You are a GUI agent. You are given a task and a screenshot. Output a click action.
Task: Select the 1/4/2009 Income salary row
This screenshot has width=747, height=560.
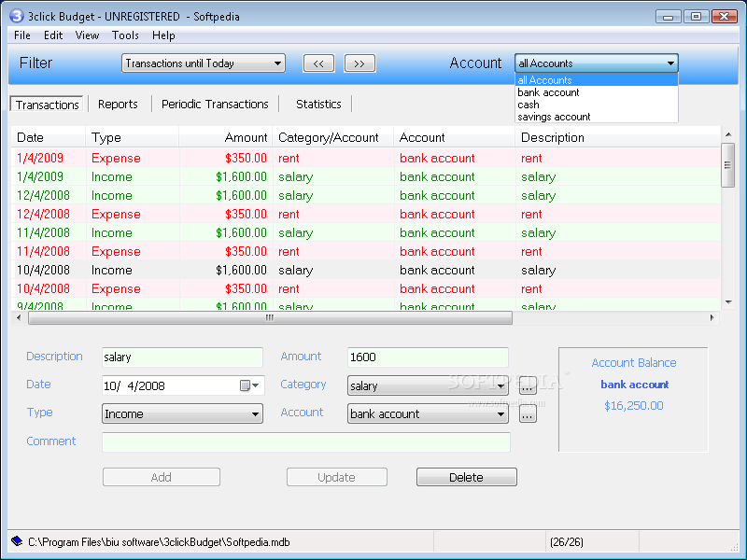(365, 176)
